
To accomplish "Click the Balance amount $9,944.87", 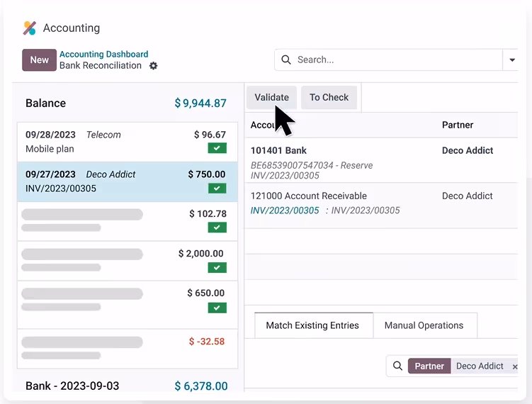I will coord(200,103).
